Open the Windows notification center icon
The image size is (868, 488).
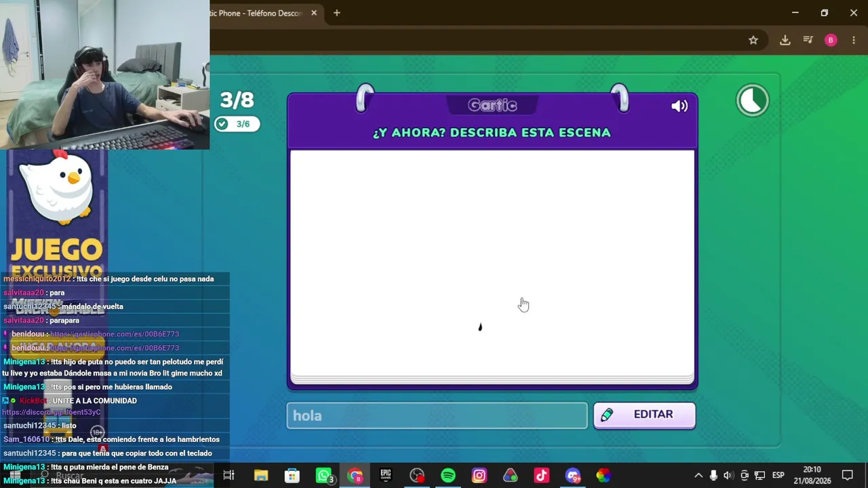click(848, 475)
